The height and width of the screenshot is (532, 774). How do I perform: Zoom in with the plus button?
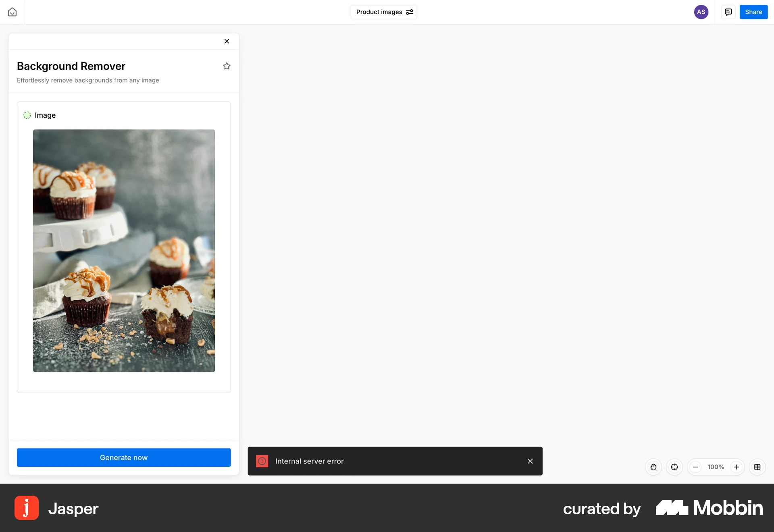[736, 467]
